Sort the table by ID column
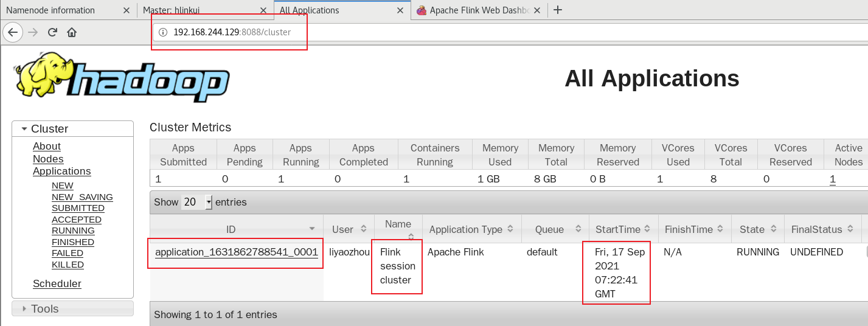868x326 pixels. 236,229
